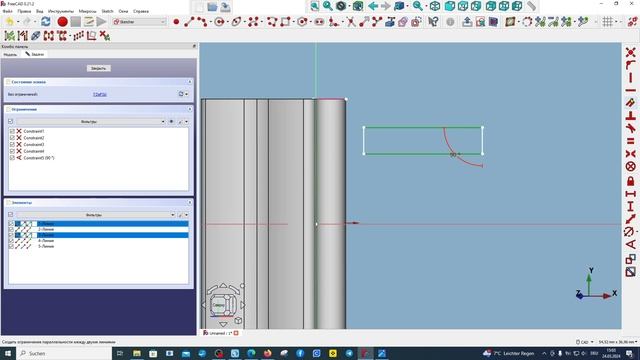Apply angle constraint from right toolbar
Viewport: 640px width, 360px height.
[x=631, y=244]
